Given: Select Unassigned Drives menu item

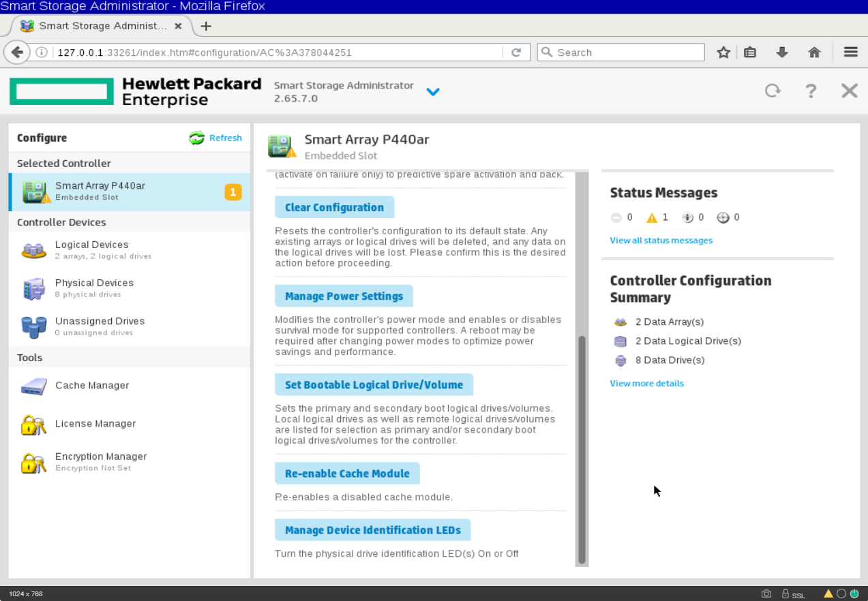Looking at the screenshot, I should [130, 326].
